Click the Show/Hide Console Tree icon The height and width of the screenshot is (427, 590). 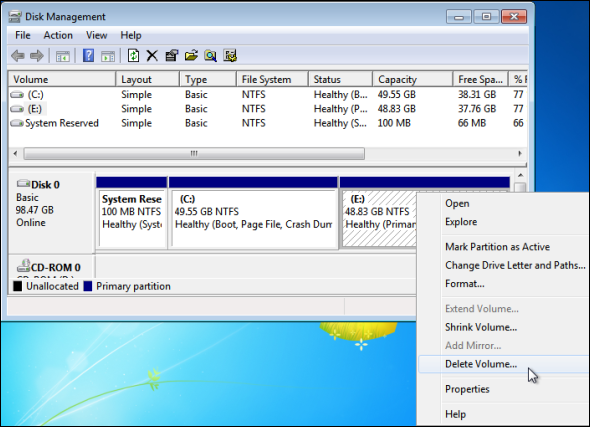tap(63, 56)
